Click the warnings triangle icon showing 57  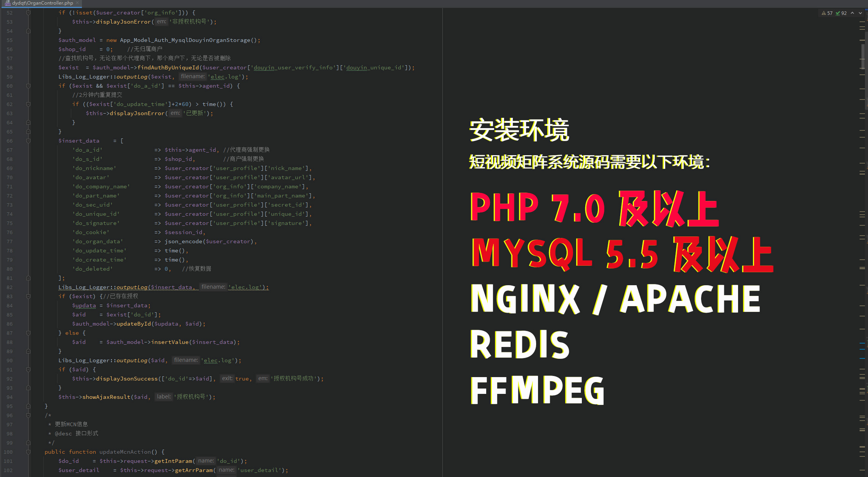tap(824, 13)
